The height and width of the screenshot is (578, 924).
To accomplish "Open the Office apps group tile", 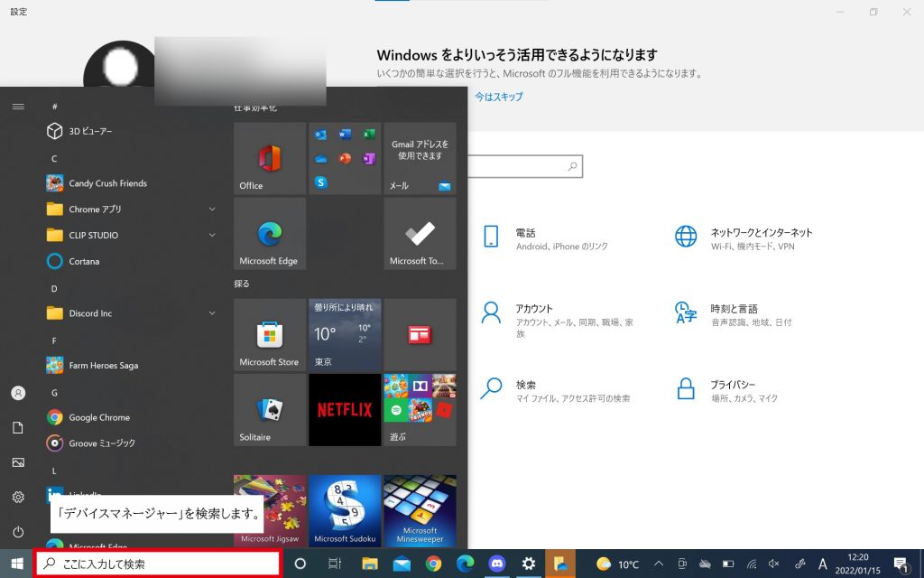I will point(345,159).
